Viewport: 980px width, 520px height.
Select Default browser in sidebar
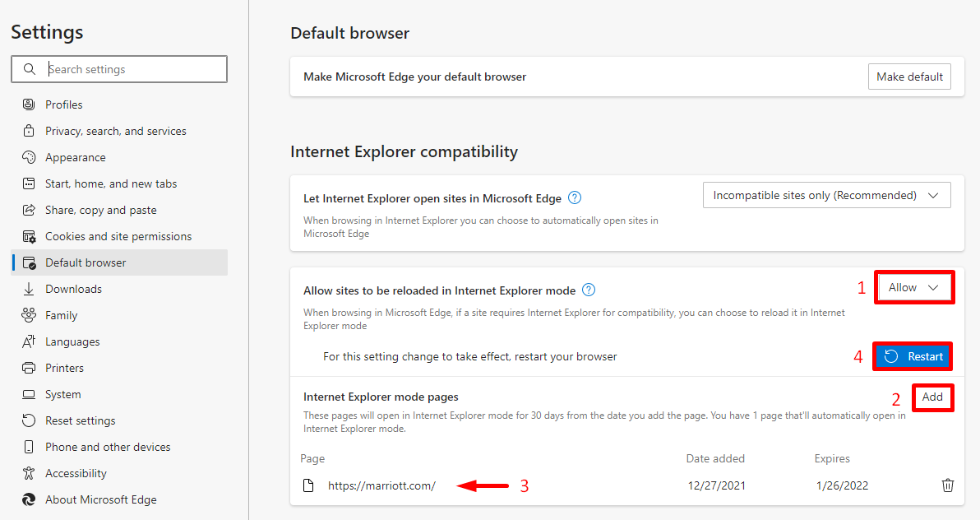click(x=119, y=262)
